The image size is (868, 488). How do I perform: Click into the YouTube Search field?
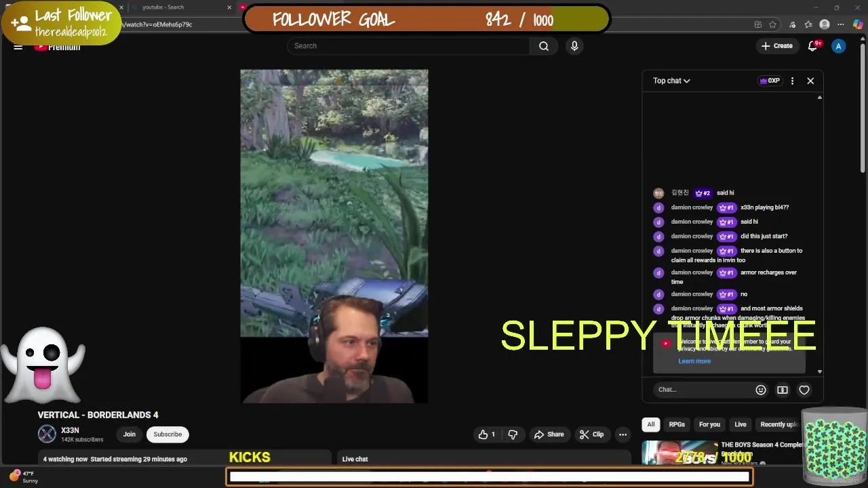click(x=408, y=46)
